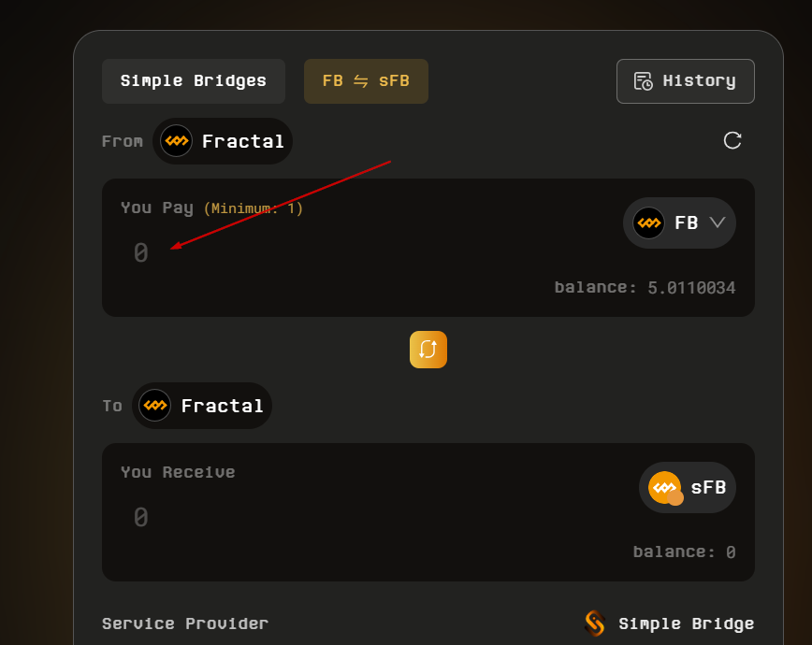Switch to the Simple Bridges tab
Viewport: 812px width, 645px height.
194,81
